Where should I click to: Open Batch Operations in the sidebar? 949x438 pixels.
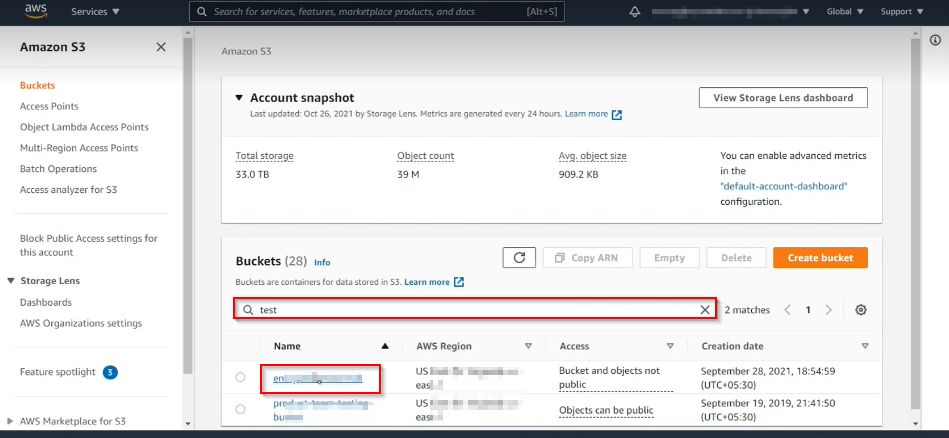click(x=58, y=169)
